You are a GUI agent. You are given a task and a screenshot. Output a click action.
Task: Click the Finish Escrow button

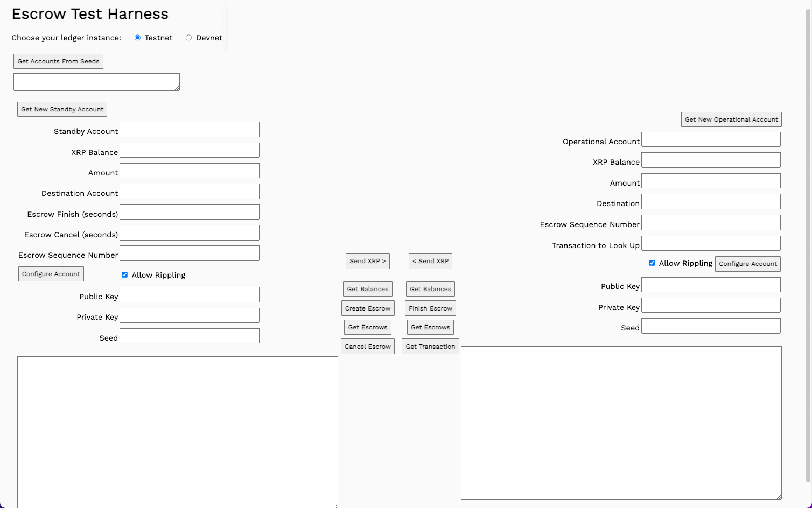point(430,308)
